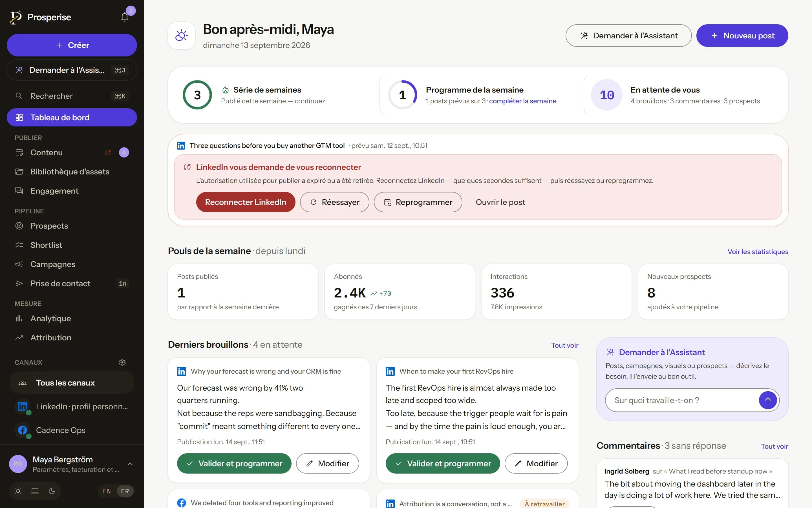Open Rechercher search

(x=72, y=96)
